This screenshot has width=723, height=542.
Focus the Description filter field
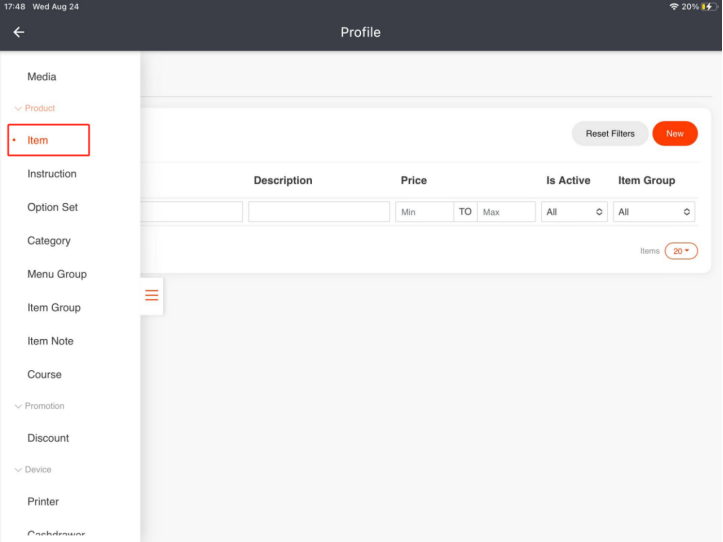[x=319, y=212]
